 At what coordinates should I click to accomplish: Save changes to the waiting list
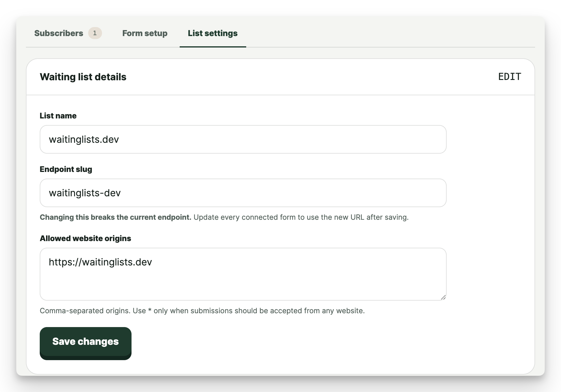tap(85, 343)
